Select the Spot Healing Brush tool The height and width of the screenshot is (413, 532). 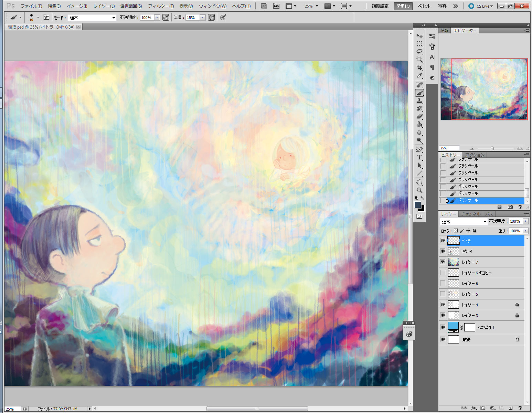click(x=419, y=85)
